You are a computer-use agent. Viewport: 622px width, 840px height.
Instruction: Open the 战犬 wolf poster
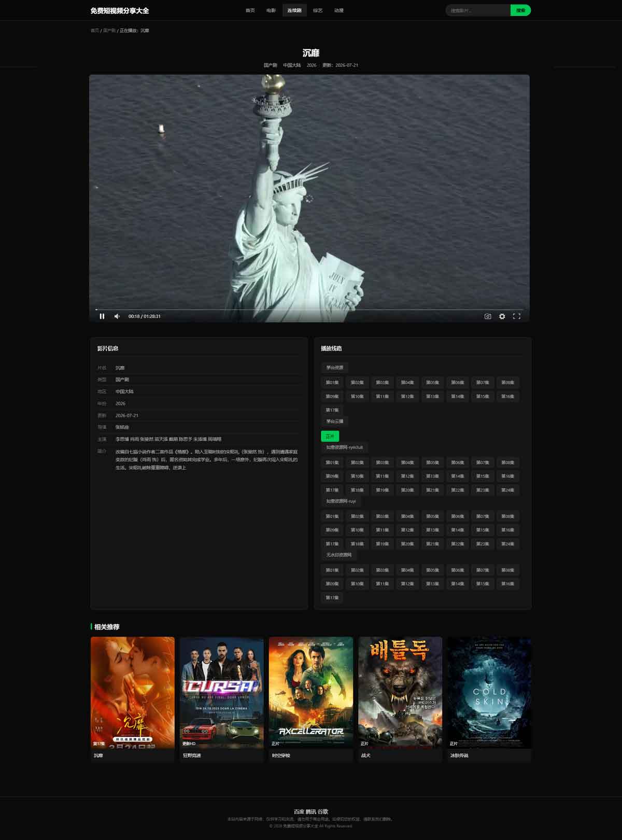click(400, 692)
